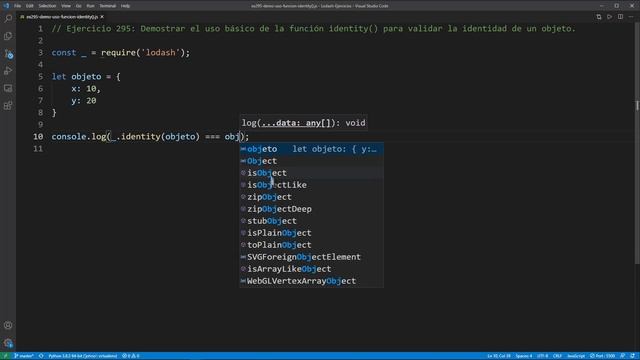Change the UTF-8 encoding setting
The image size is (640, 360).
pos(542,356)
